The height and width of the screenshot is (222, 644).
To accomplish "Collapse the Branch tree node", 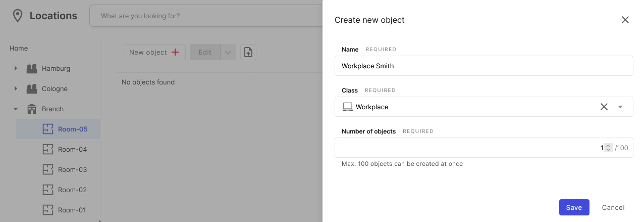I will (x=16, y=109).
